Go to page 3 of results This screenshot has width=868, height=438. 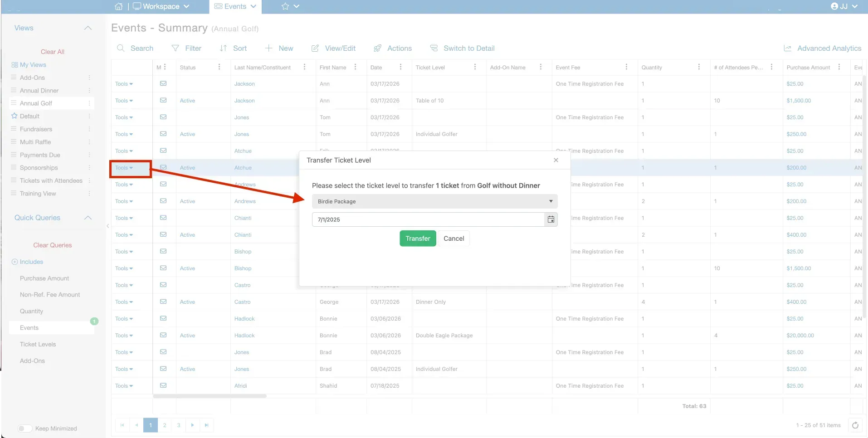click(x=179, y=425)
